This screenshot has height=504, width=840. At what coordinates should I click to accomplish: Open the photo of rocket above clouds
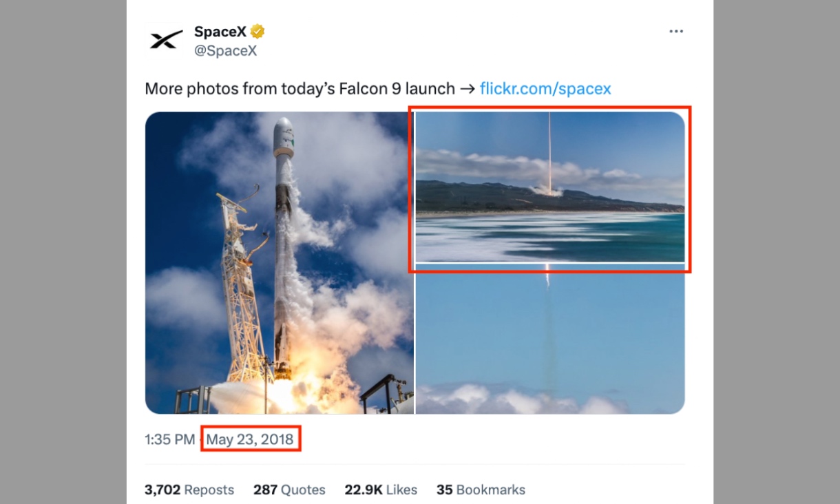[549, 339]
